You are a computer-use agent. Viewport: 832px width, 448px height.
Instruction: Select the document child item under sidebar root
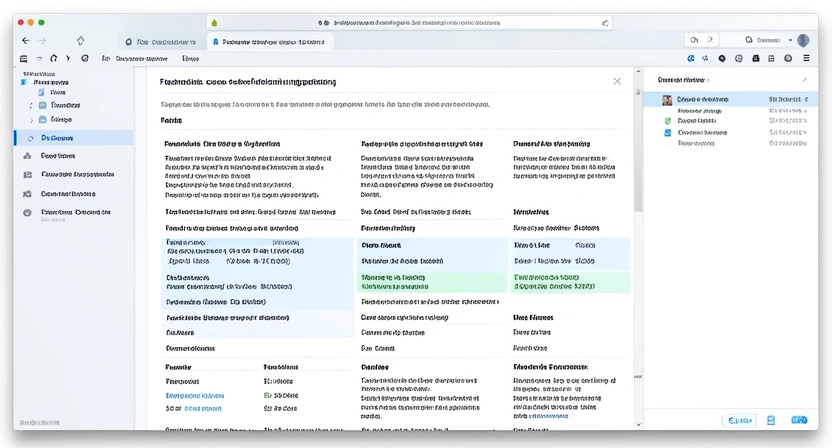51,92
